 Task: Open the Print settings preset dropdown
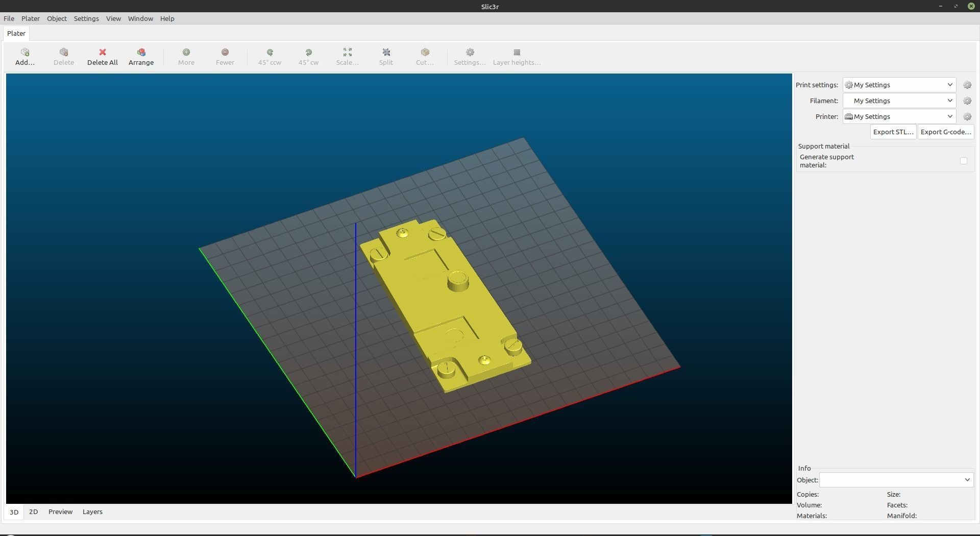point(899,85)
